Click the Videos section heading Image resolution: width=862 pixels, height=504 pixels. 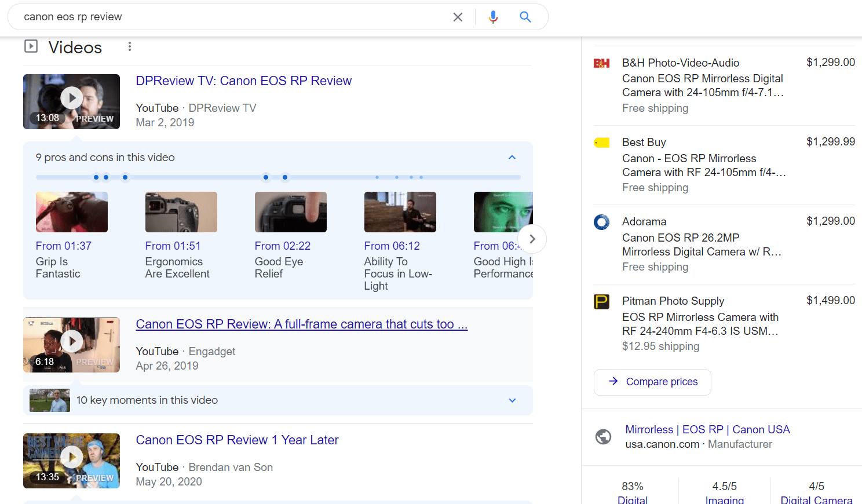(x=75, y=48)
